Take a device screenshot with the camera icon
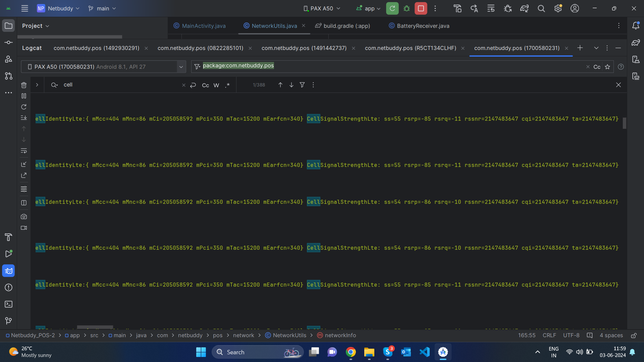Screen dimensions: 644x362 [24, 217]
